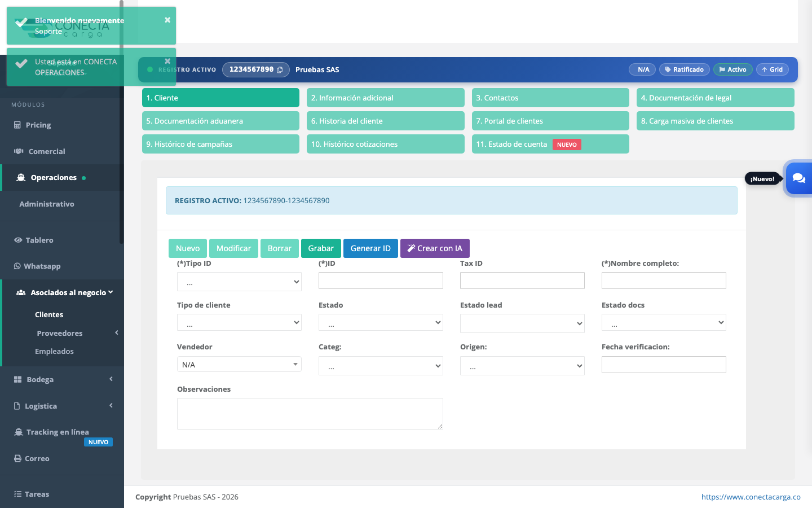Open the conectacarga.co footer link

[x=751, y=497]
